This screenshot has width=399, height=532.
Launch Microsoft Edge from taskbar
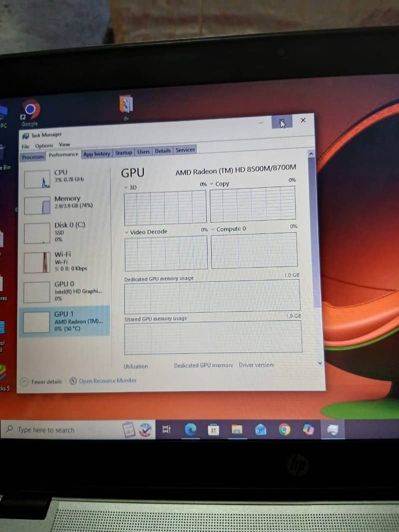[190, 430]
